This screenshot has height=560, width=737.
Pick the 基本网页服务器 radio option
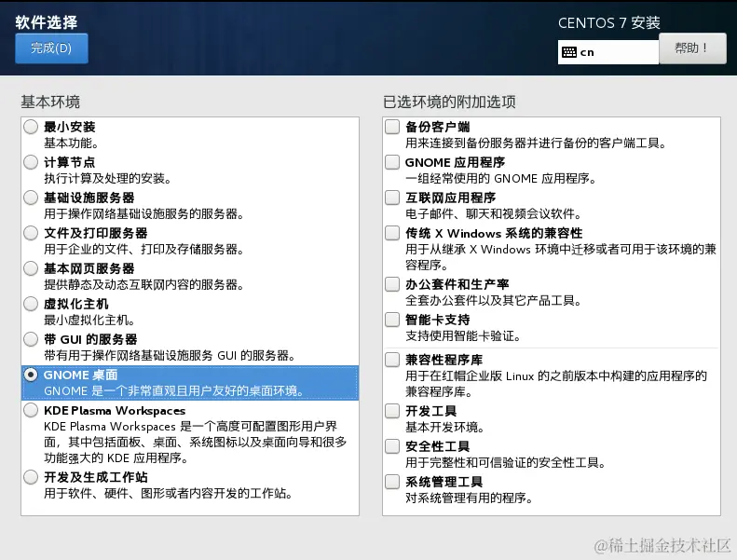point(31,268)
